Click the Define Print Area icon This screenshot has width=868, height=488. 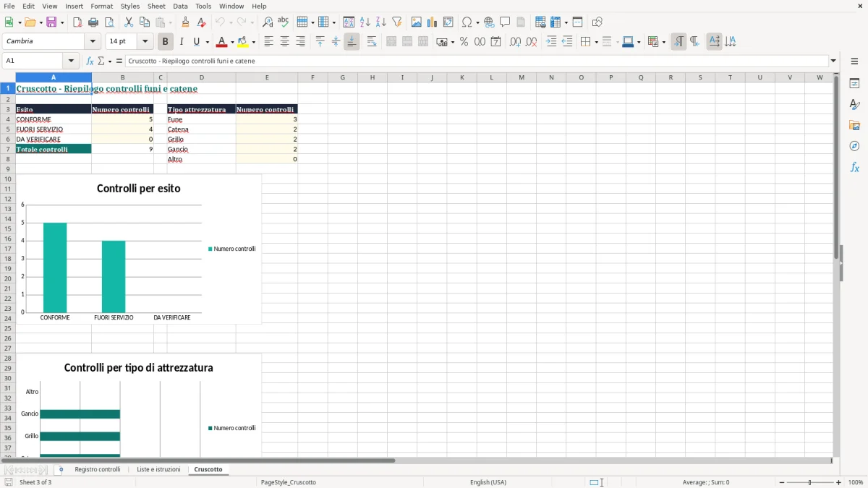[x=540, y=22]
